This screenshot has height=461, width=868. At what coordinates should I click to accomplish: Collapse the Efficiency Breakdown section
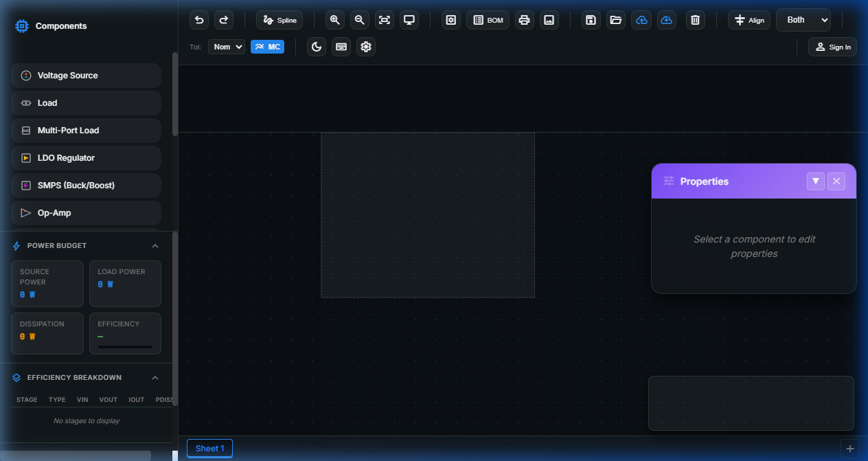point(155,377)
